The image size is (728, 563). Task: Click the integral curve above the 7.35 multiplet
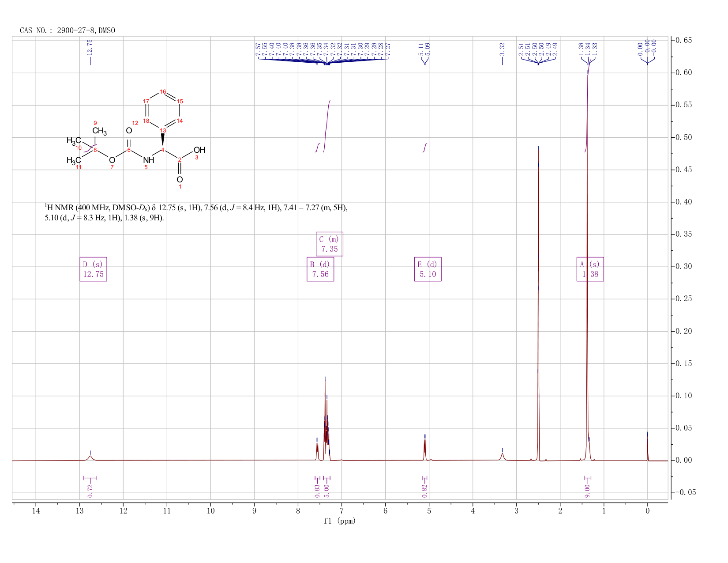click(x=327, y=126)
